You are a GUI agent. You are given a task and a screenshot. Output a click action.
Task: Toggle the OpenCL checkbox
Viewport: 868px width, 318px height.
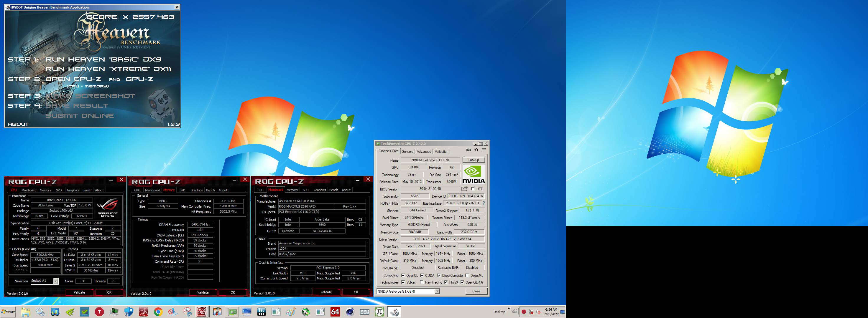click(x=403, y=276)
